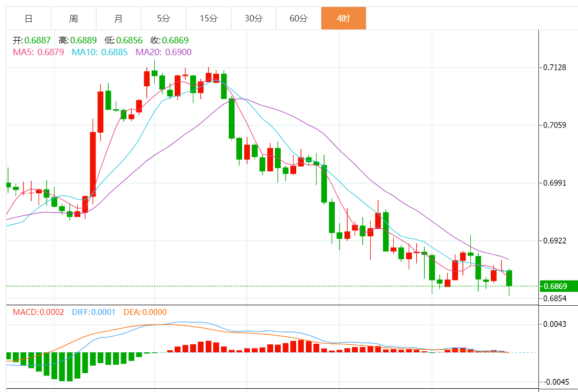
Task: Click the 0.7128 price axis label
Action: pos(555,67)
